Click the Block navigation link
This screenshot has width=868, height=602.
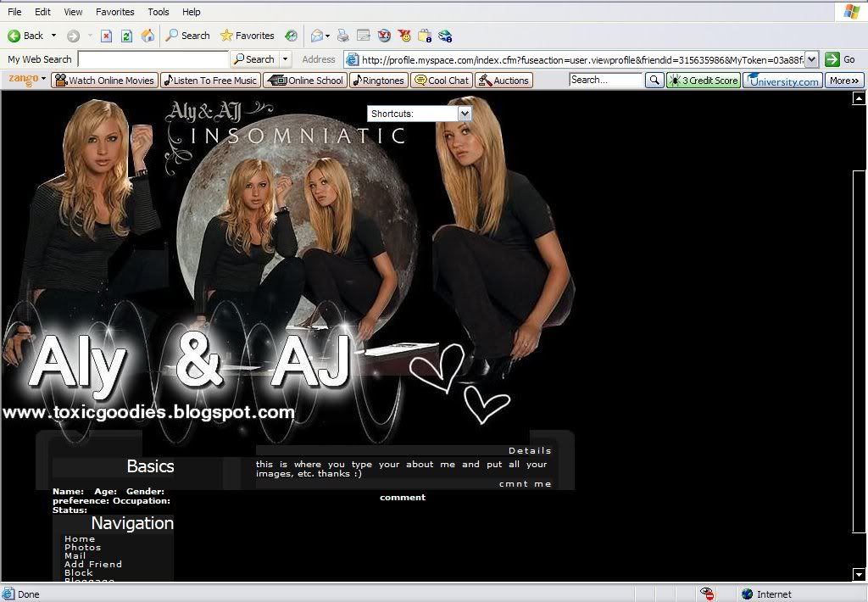pyautogui.click(x=79, y=572)
